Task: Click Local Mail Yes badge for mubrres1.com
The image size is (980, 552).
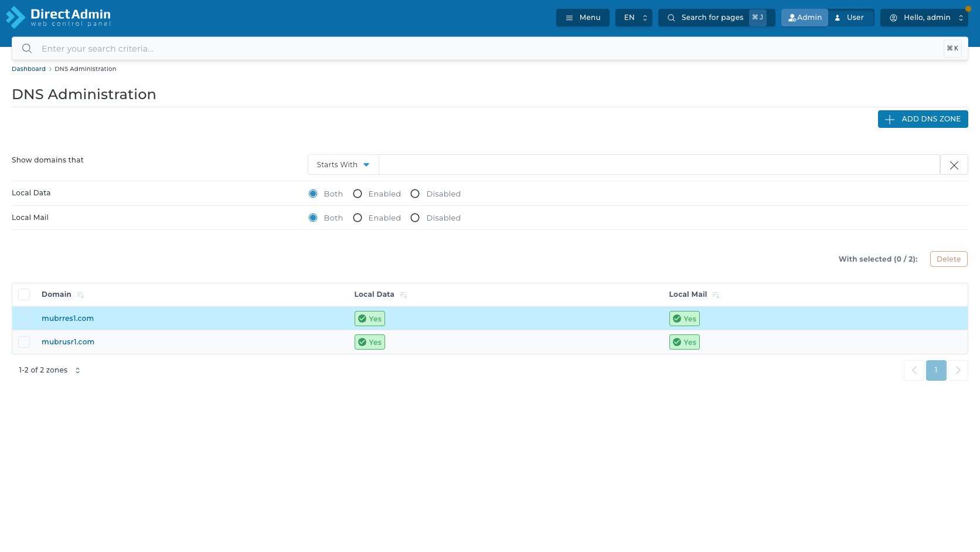Action: pyautogui.click(x=685, y=319)
